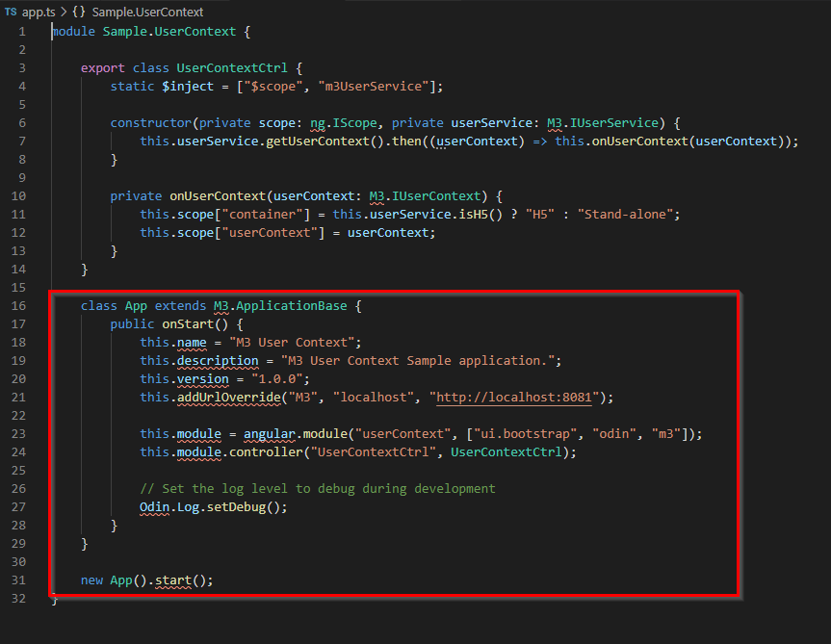The height and width of the screenshot is (644, 831).
Task: Click line number 31 in gutter
Action: (18, 580)
